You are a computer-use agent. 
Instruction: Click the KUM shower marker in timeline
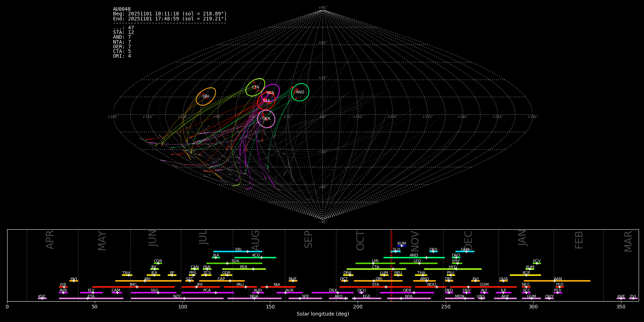tap(402, 246)
